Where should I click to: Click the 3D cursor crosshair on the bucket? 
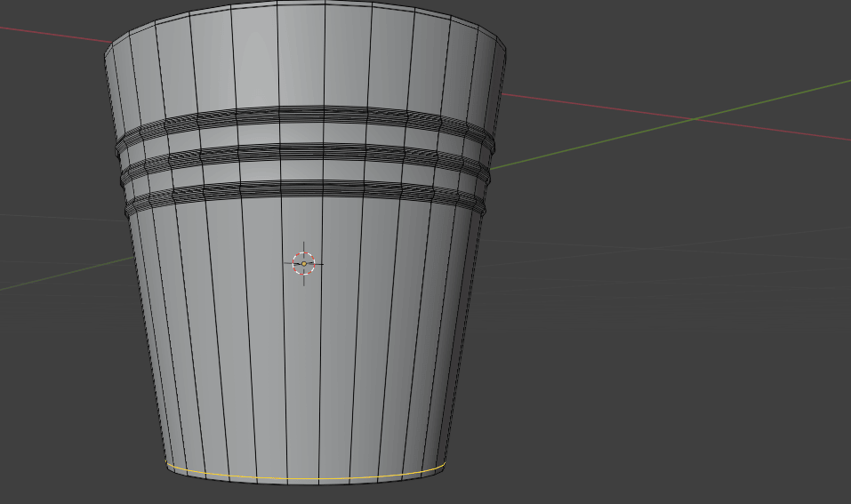(x=304, y=263)
